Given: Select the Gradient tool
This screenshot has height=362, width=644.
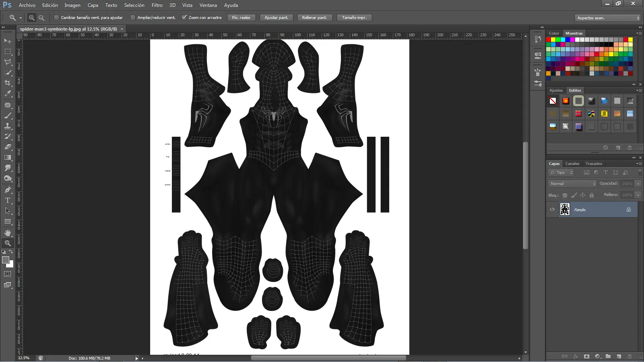Looking at the screenshot, I should tap(8, 157).
